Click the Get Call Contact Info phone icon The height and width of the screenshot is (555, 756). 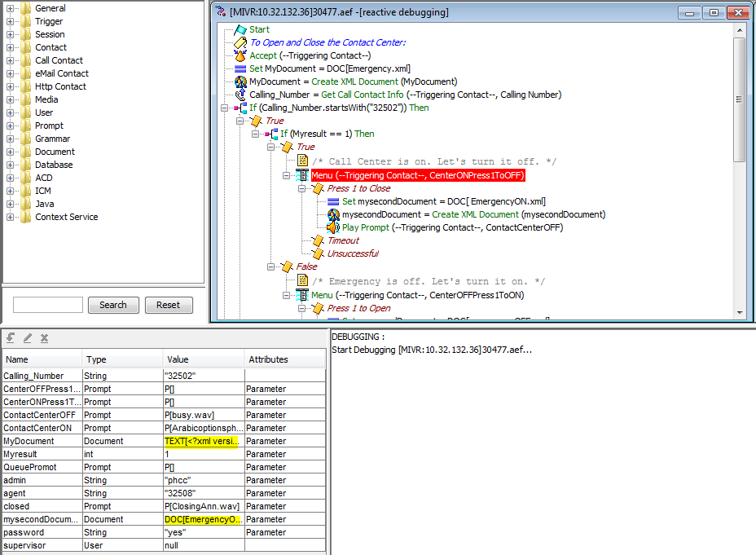240,95
